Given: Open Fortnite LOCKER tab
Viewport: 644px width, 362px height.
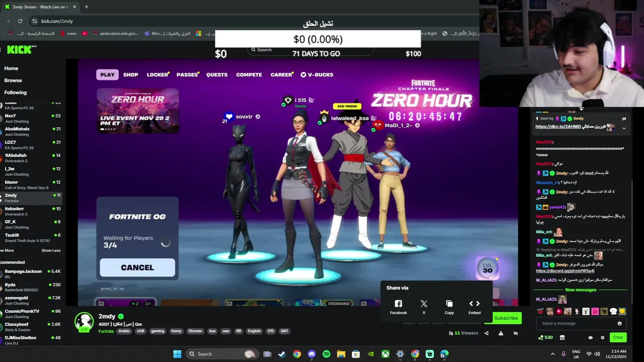Looking at the screenshot, I should coord(157,74).
